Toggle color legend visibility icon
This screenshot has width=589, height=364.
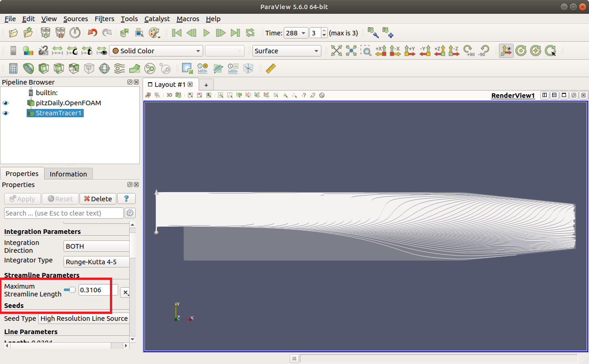click(x=13, y=51)
